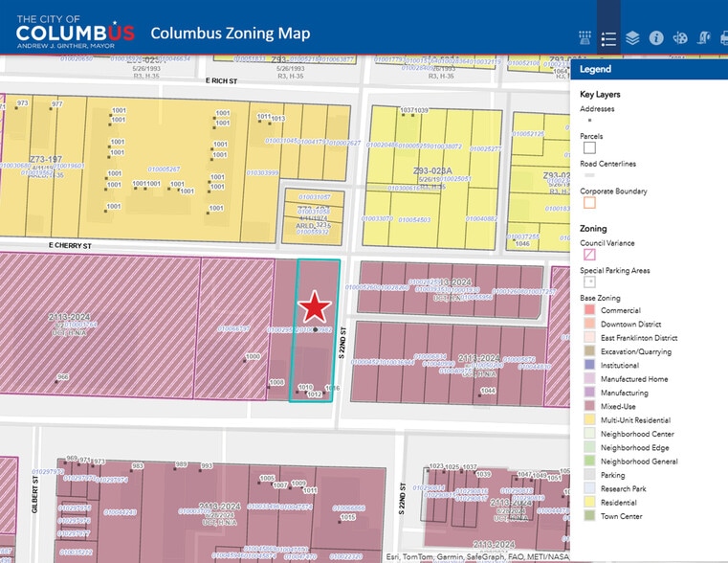Click the Institutional legend color swatch
Viewport: 728px width, 563px height.
pyautogui.click(x=589, y=365)
